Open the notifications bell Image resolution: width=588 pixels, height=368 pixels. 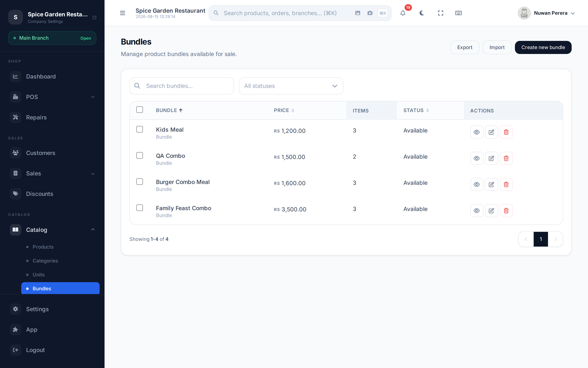(403, 13)
